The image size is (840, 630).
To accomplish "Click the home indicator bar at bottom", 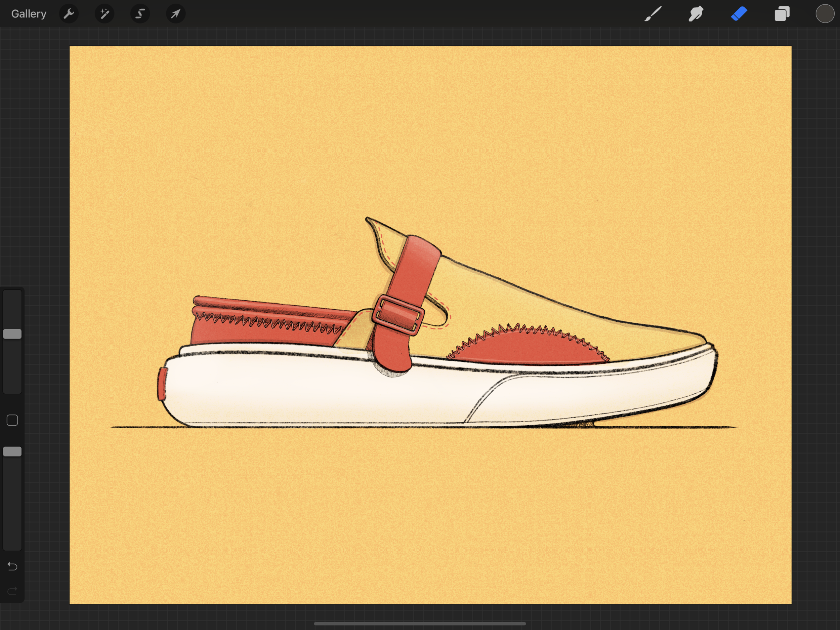I will point(420,624).
